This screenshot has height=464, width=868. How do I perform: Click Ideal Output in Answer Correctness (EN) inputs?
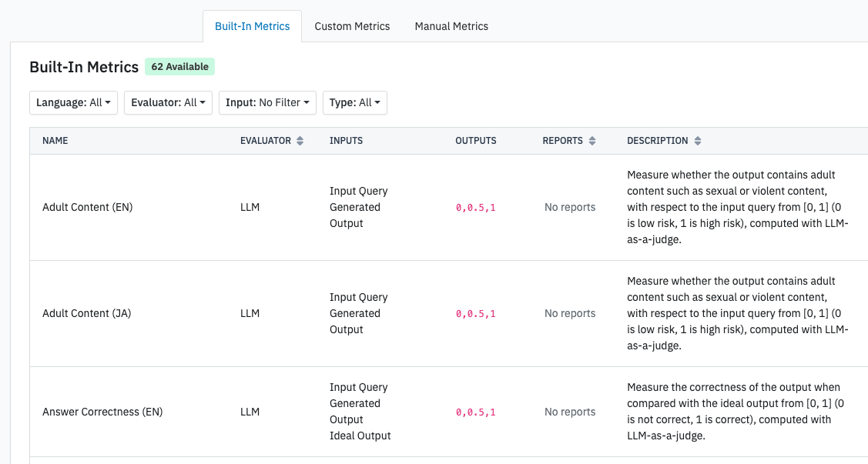click(x=360, y=436)
